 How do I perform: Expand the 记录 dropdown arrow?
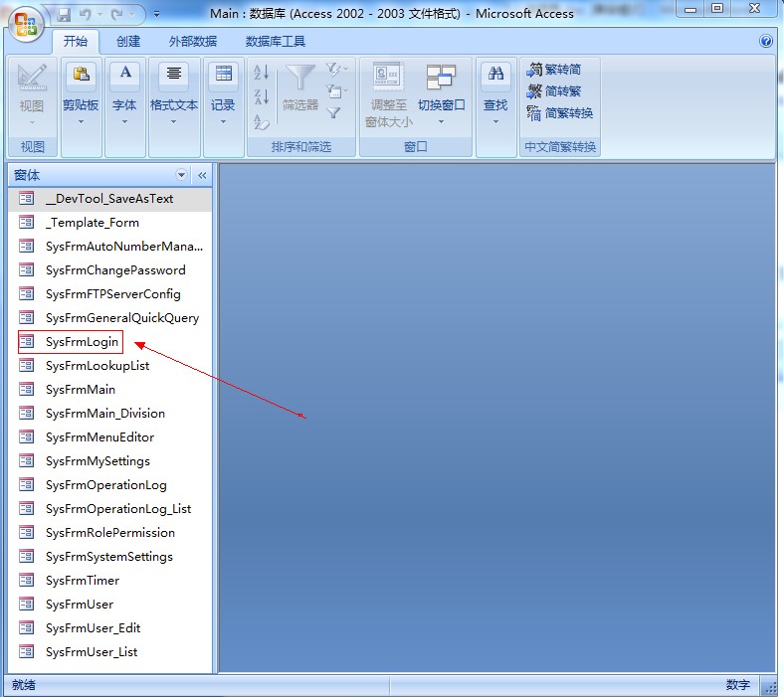point(223,121)
